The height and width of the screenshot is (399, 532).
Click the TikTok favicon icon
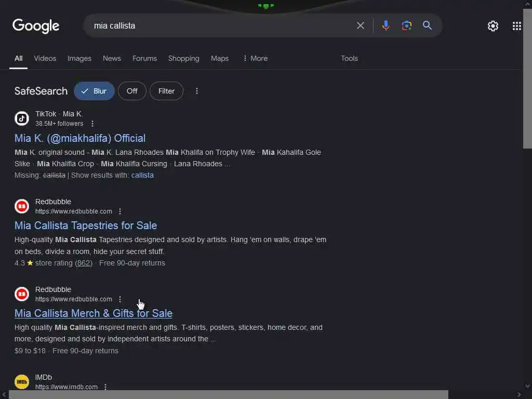click(x=22, y=118)
